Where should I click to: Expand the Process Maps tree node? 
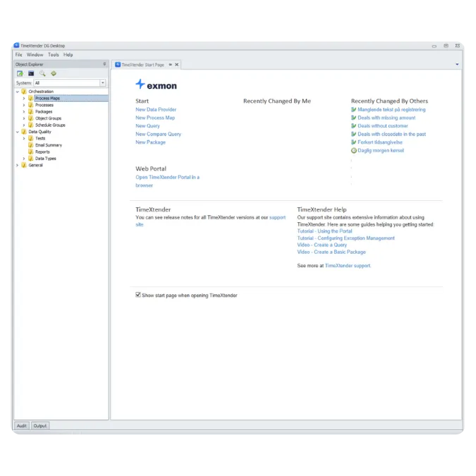coord(24,98)
